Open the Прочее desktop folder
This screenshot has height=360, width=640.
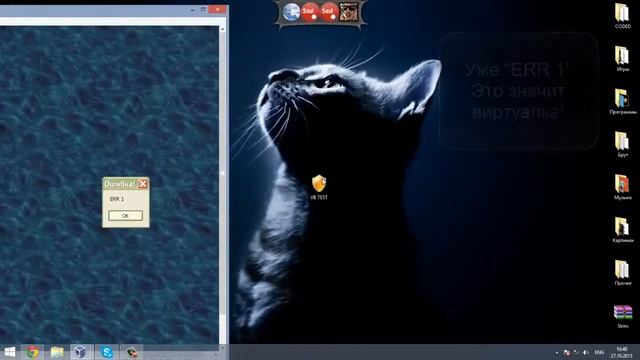[x=622, y=273]
